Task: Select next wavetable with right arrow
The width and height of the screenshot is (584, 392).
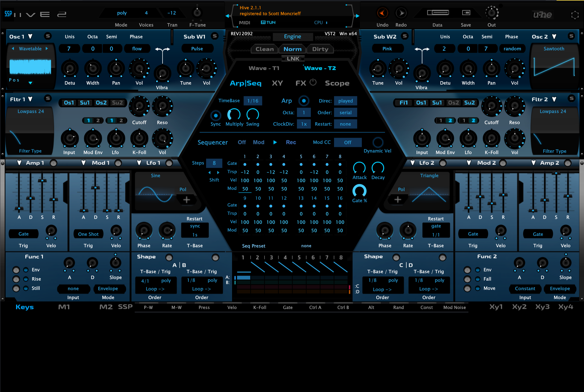Action: point(47,48)
